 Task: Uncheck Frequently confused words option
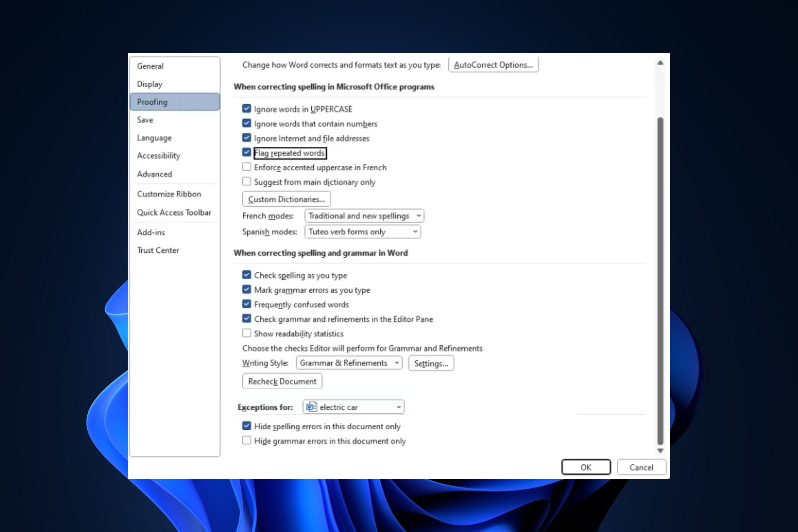pyautogui.click(x=246, y=304)
